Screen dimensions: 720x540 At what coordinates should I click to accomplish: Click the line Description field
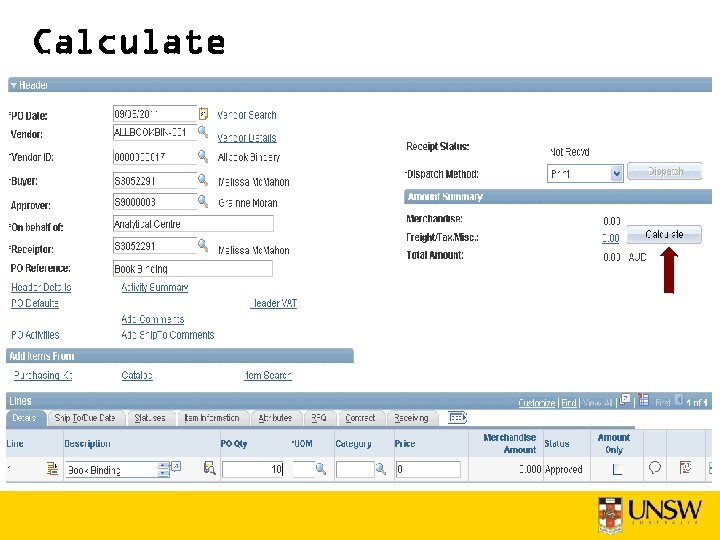[112, 470]
